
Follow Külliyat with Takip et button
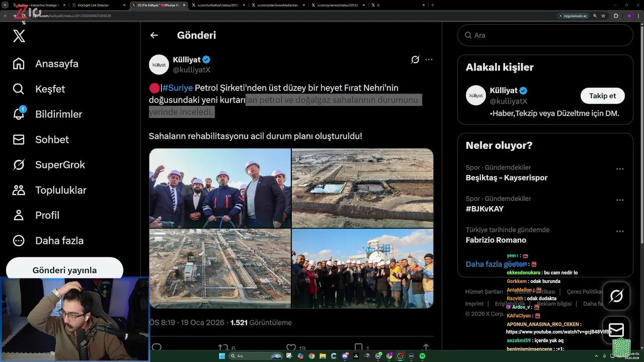603,96
